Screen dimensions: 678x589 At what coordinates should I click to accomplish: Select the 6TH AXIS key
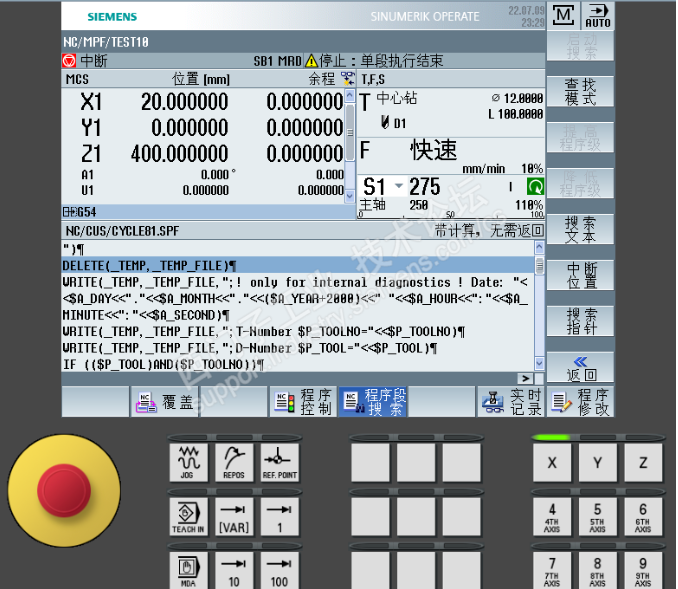(643, 517)
